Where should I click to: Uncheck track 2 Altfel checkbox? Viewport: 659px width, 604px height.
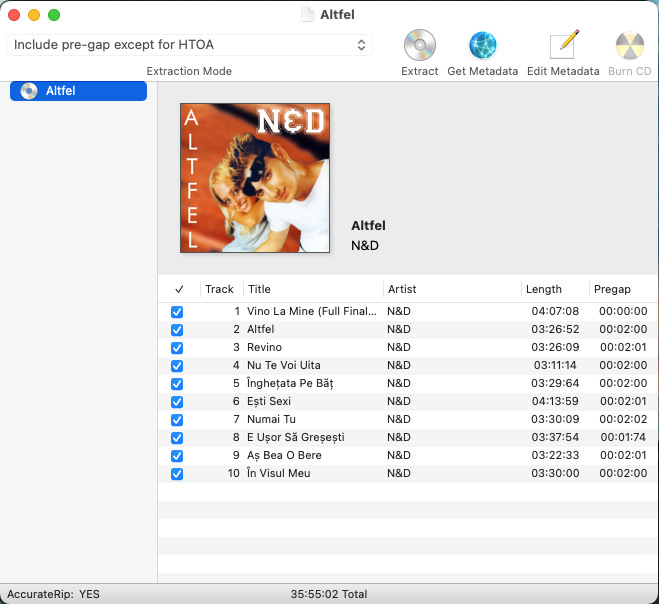177,330
